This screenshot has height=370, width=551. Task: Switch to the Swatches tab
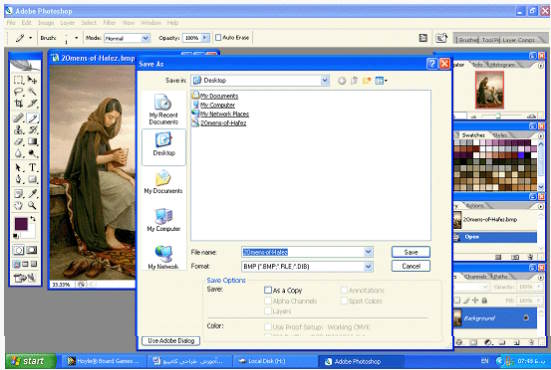tap(473, 135)
